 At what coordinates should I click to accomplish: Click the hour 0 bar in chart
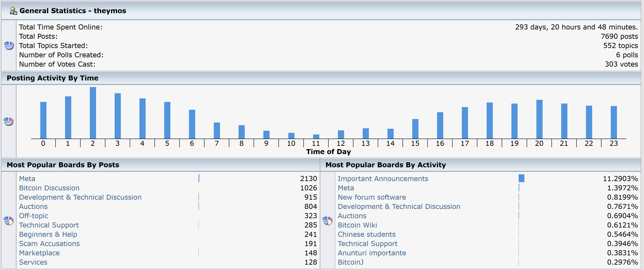click(43, 120)
